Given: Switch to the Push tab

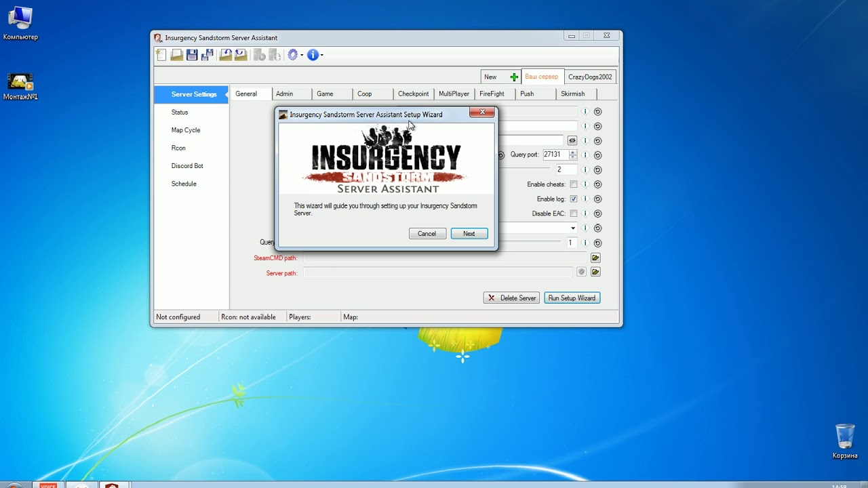Looking at the screenshot, I should tap(536, 94).
